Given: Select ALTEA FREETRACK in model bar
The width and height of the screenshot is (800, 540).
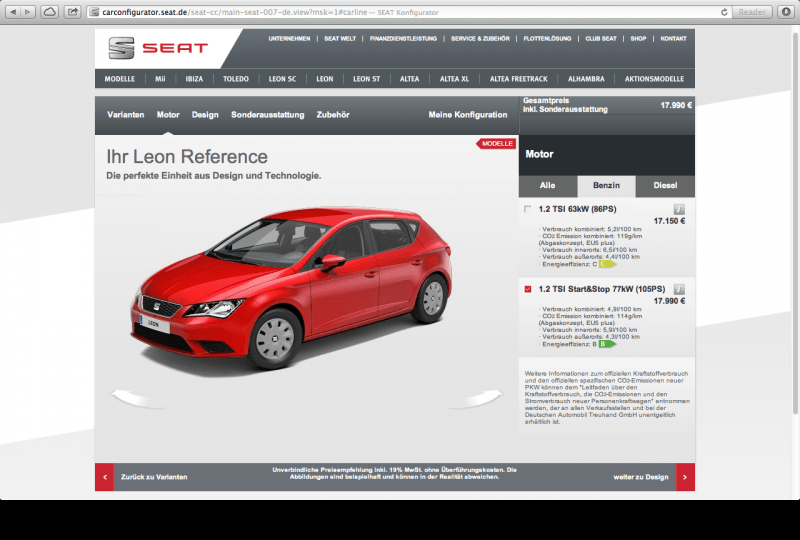Looking at the screenshot, I should pyautogui.click(x=518, y=79).
